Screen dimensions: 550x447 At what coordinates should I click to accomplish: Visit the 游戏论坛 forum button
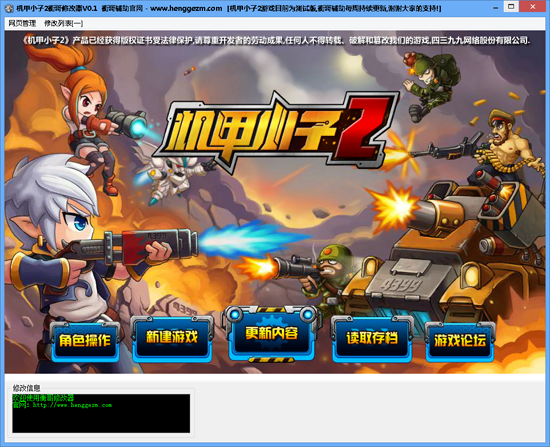(x=460, y=341)
